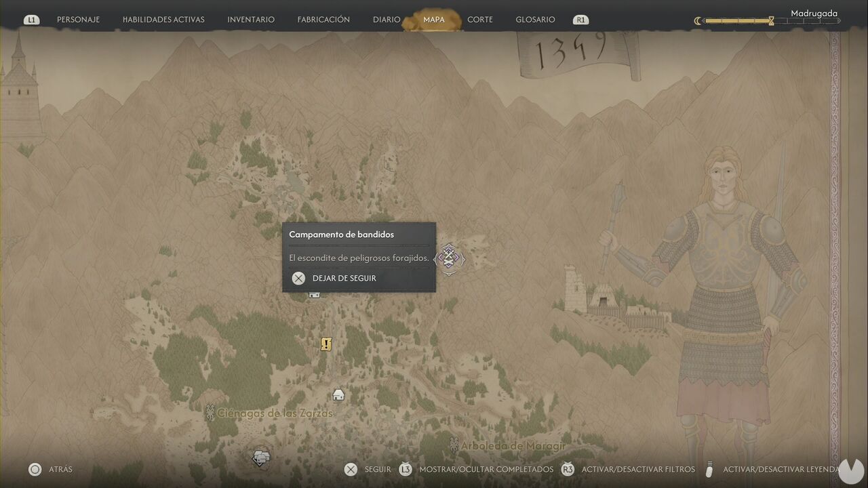Toggle Activar/Desactivar Leyenda
868x488 pixels.
click(x=781, y=469)
